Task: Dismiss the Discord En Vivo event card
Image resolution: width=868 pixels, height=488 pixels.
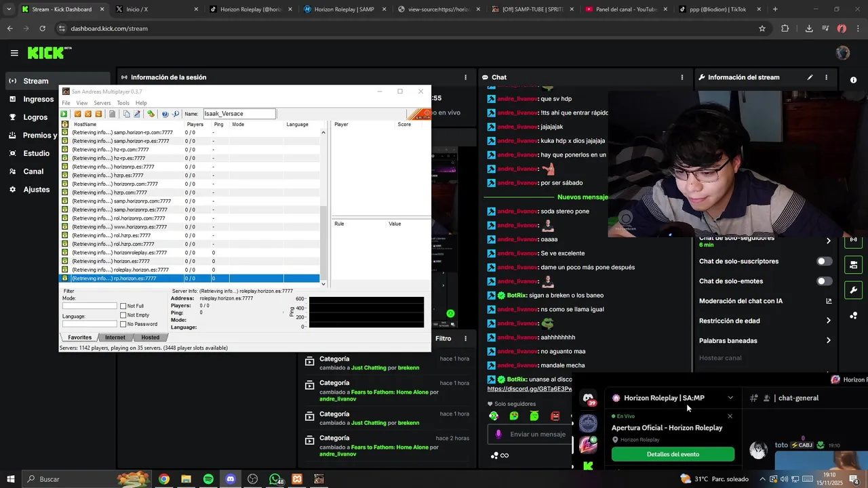Action: (730, 416)
